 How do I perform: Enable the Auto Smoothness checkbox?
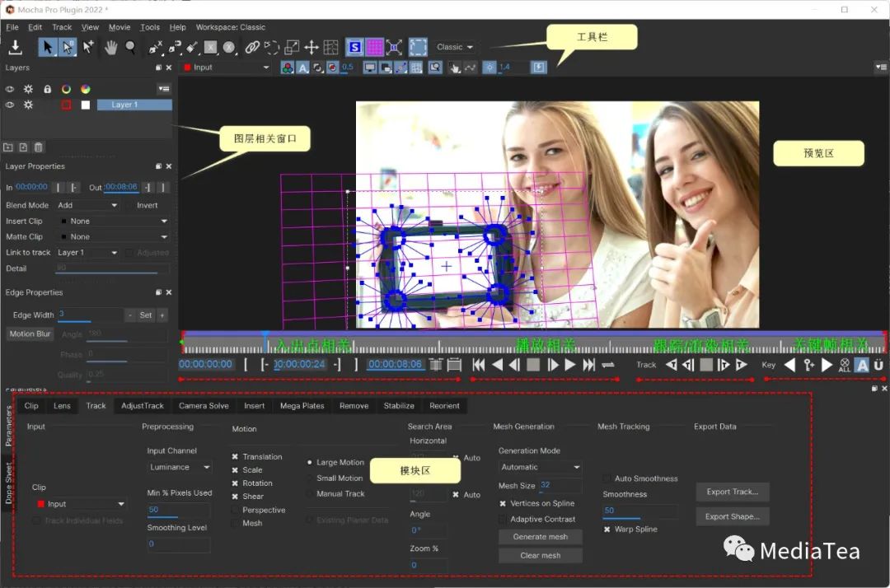[607, 478]
